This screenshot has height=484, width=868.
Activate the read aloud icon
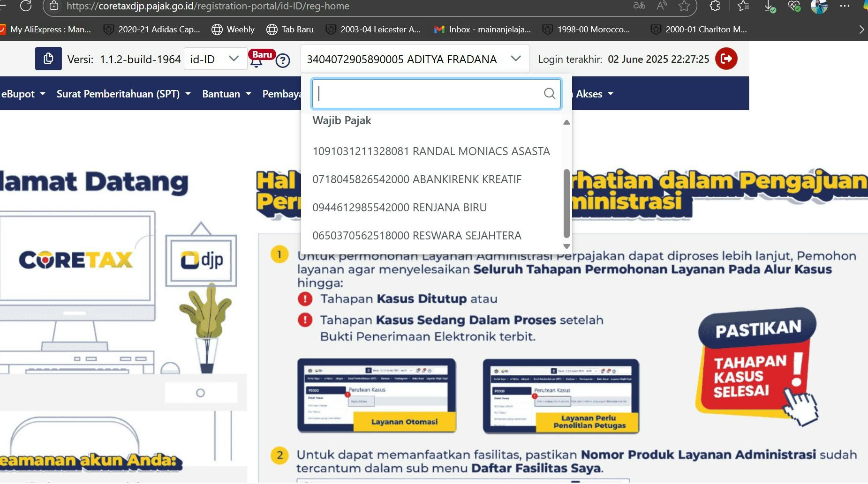662,6
